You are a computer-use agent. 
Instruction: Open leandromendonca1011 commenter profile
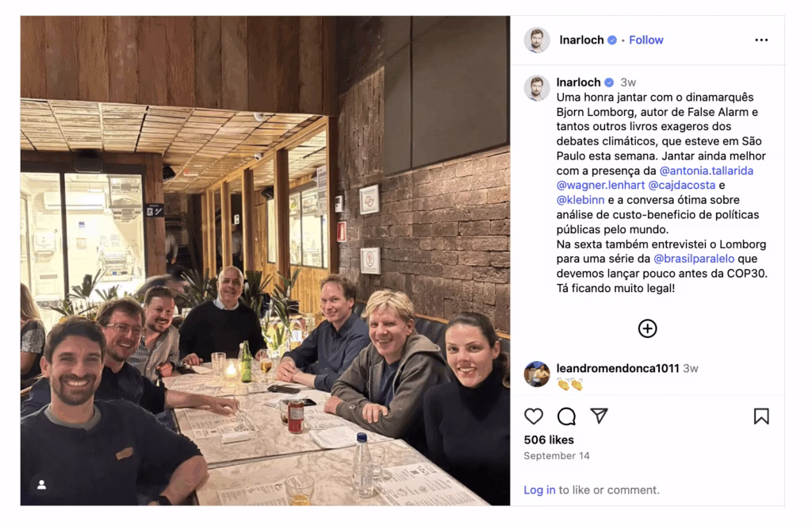(x=607, y=369)
